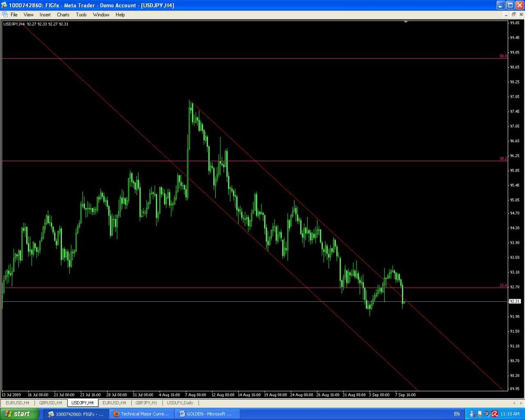Image resolution: width=525 pixels, height=420 pixels.
Task: Click the chart shift triangle marker at top
Action: click(405, 22)
